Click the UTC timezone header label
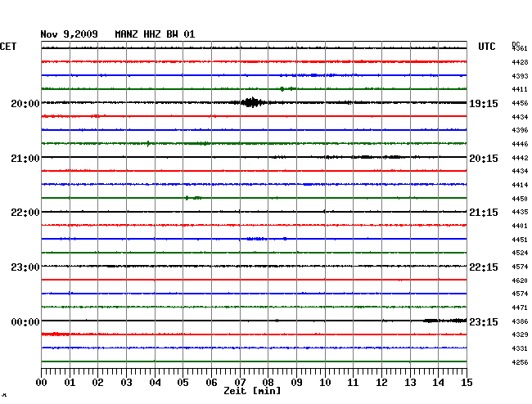 486,47
